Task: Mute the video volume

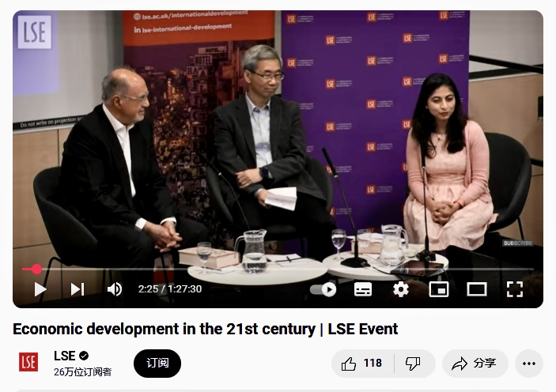Action: pyautogui.click(x=114, y=289)
